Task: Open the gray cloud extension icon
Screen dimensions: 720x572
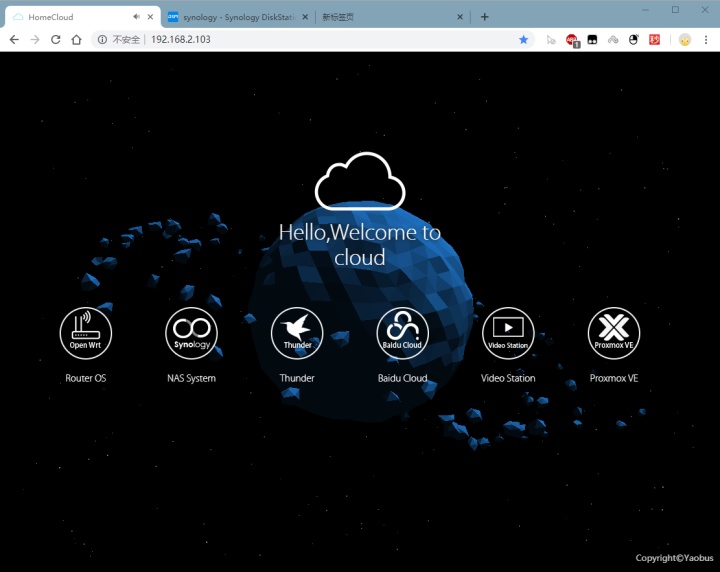Action: click(613, 40)
